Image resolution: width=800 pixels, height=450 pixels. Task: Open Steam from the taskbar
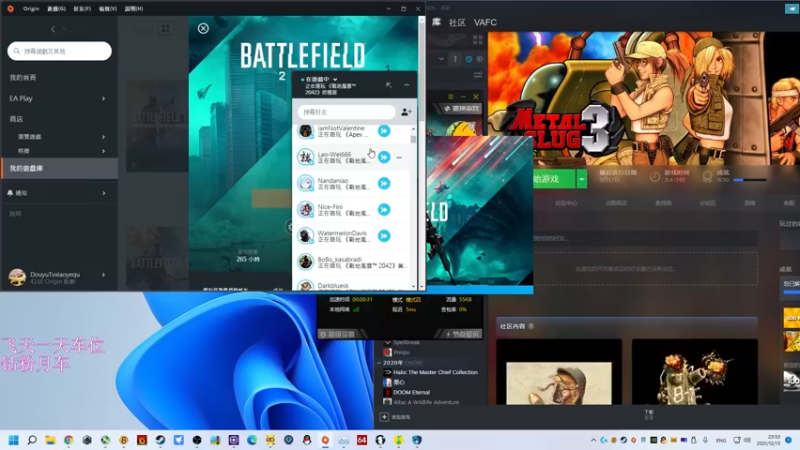pos(160,440)
